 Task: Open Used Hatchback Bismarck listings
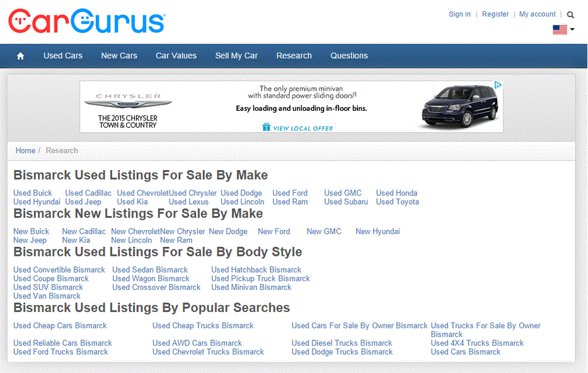pos(256,270)
